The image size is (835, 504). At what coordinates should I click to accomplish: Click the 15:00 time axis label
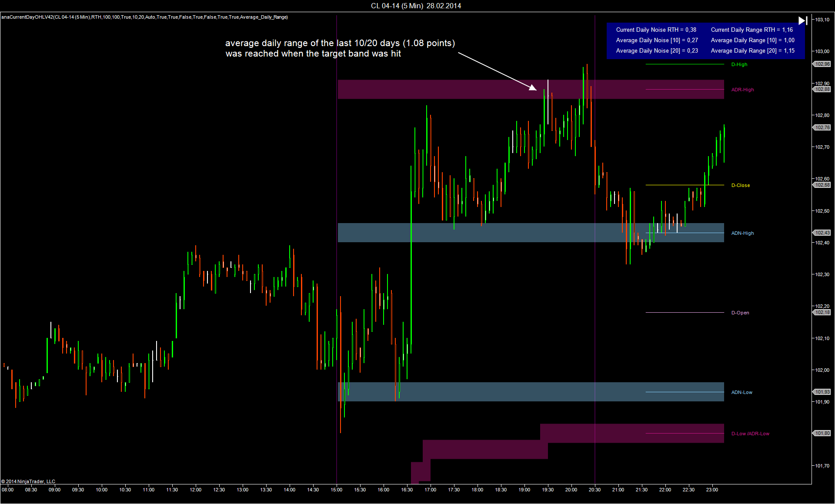click(x=336, y=490)
